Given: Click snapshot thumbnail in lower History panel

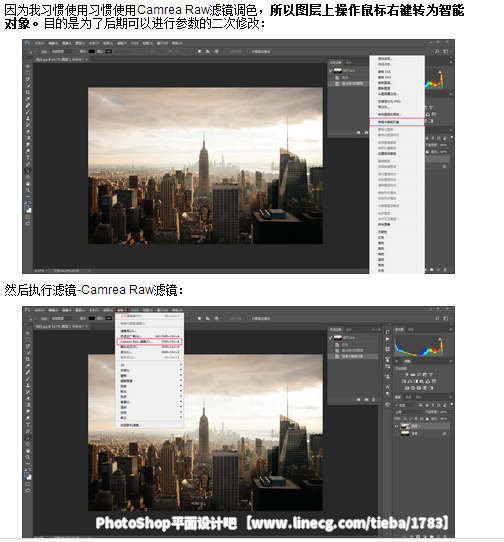Looking at the screenshot, I should point(337,337).
